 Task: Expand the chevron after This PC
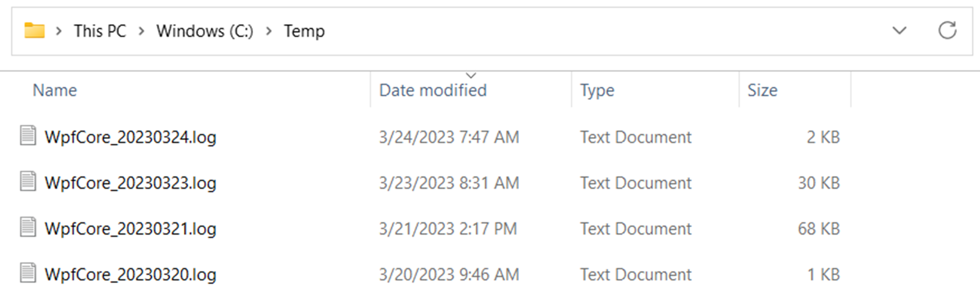[141, 32]
